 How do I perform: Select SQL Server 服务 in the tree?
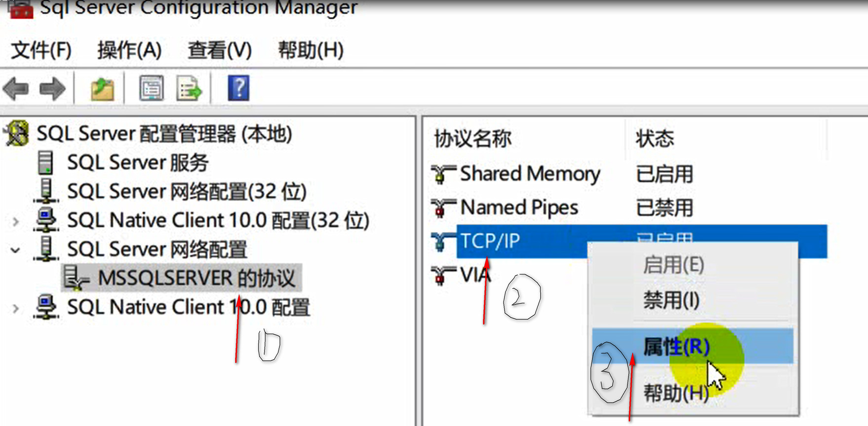point(138,162)
